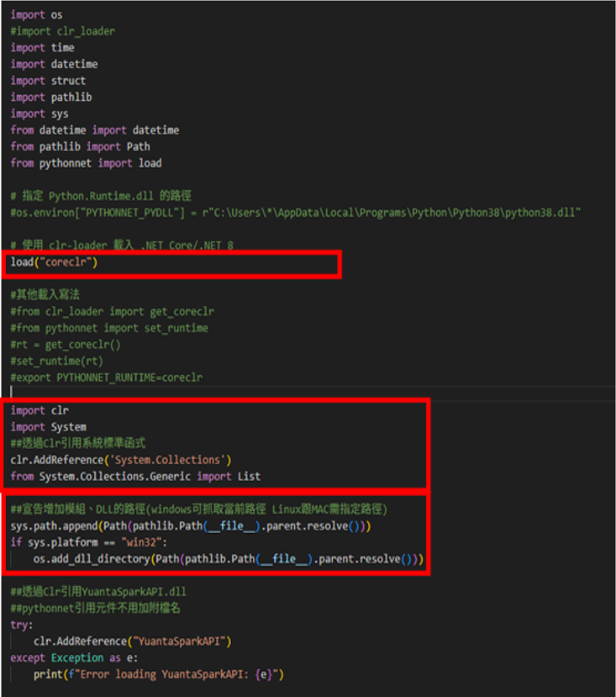Click the line 'import os'
Image resolution: width=616 pixels, height=697 pixels.
(36, 14)
